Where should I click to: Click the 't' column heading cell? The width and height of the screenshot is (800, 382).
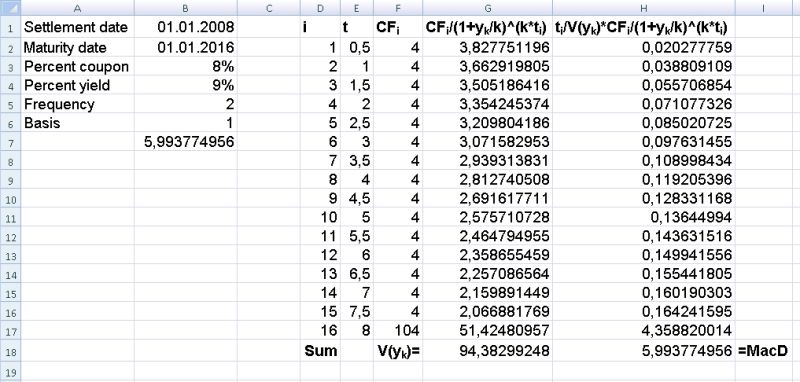[x=357, y=27]
